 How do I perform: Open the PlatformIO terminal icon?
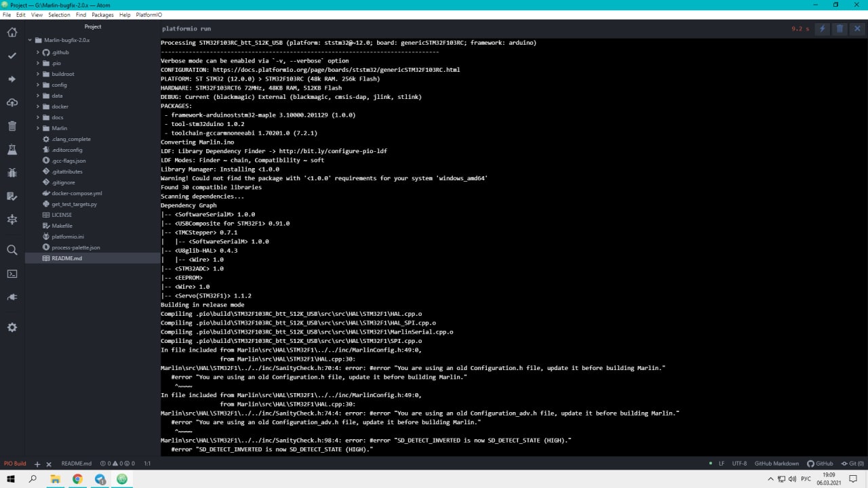12,274
